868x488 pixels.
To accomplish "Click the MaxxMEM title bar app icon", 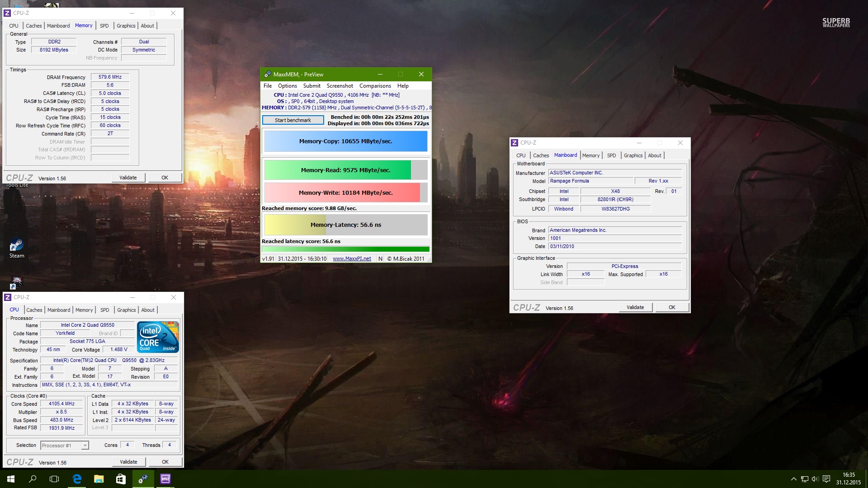I will point(268,74).
